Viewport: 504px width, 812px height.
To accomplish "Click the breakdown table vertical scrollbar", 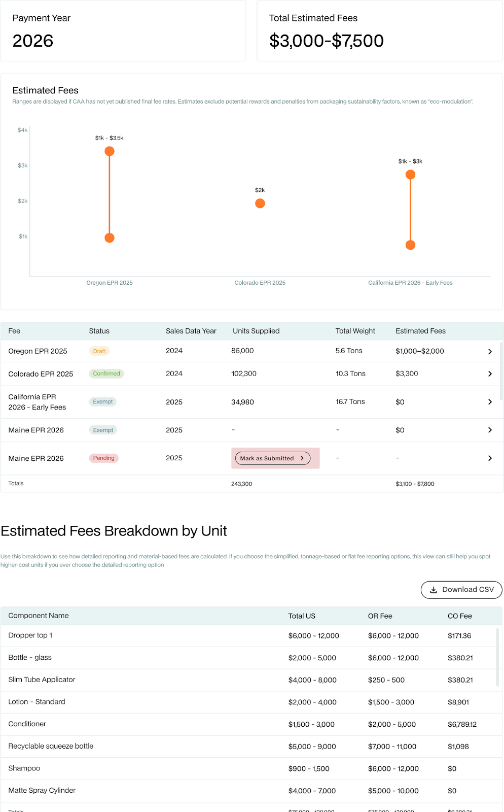I will [497, 657].
